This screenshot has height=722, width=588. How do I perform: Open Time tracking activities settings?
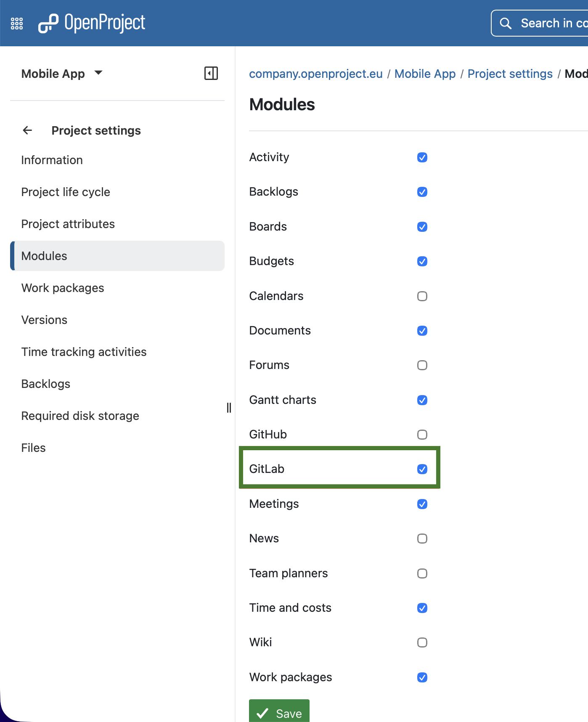[117, 352]
